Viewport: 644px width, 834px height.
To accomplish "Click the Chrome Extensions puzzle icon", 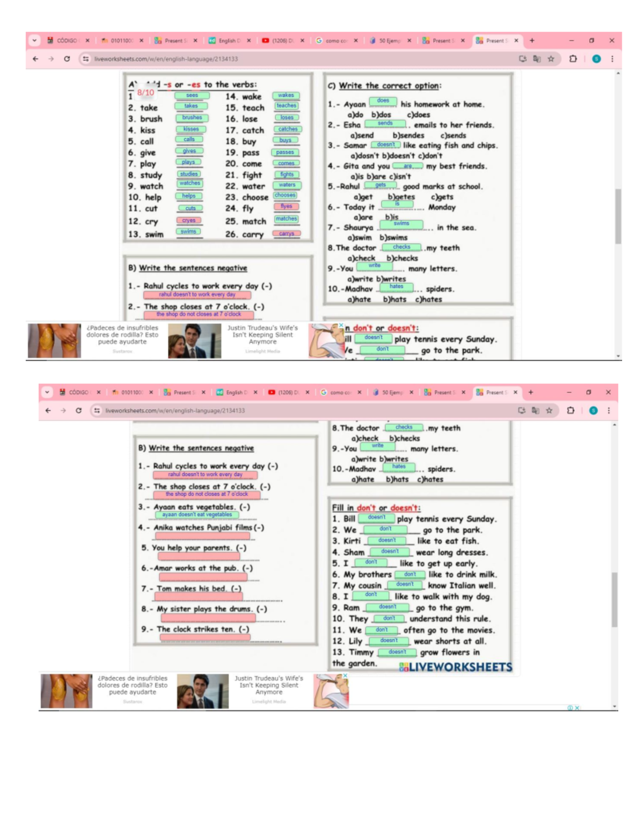I will point(573,59).
